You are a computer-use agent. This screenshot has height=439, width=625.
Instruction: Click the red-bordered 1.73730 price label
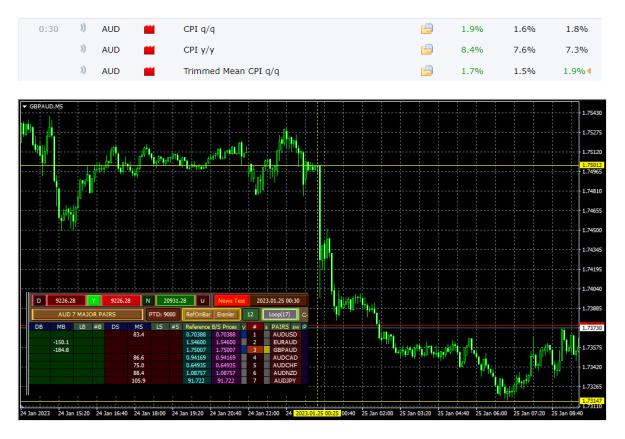(x=592, y=328)
